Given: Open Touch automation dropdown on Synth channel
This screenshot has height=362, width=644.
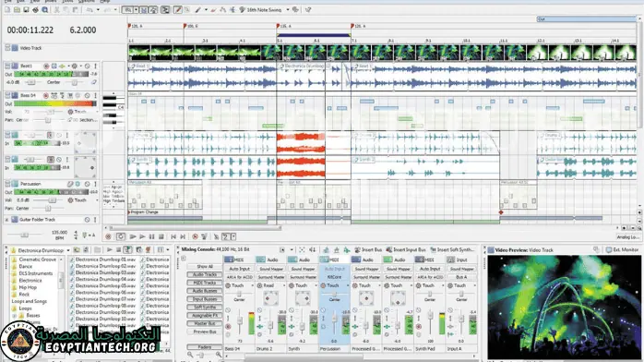Looking at the screenshot, I should tap(315, 285).
